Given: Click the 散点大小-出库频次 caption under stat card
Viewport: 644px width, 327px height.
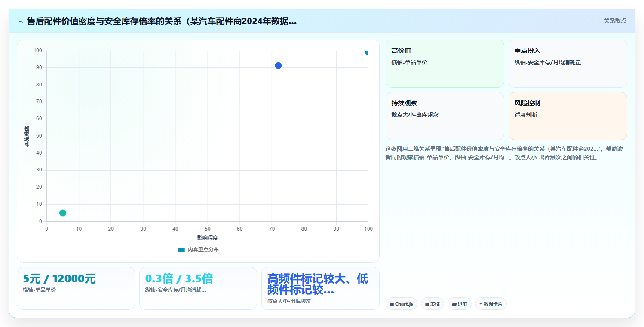Looking at the screenshot, I should [289, 301].
